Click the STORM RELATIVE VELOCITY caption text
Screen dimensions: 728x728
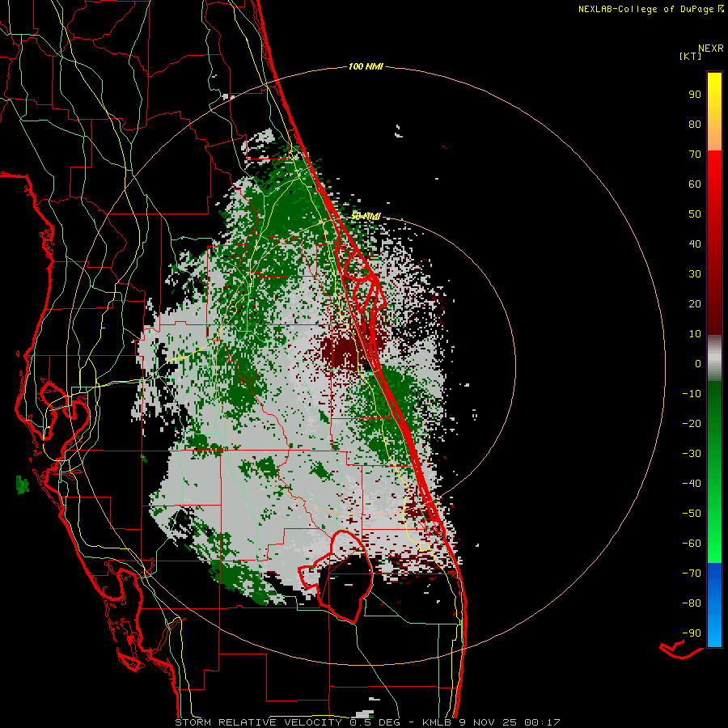(x=258, y=722)
